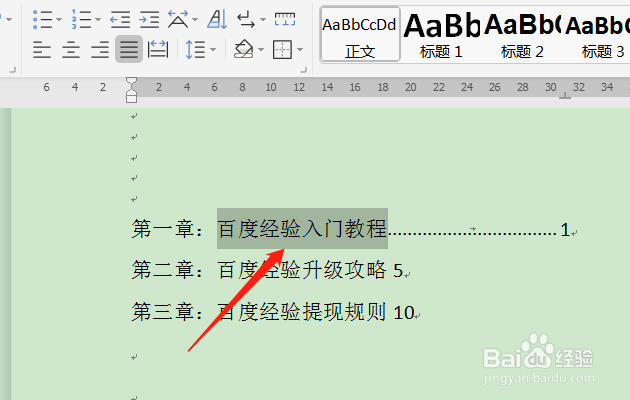The width and height of the screenshot is (630, 400).
Task: Open the shading color dropdown arrow
Action: (x=261, y=50)
